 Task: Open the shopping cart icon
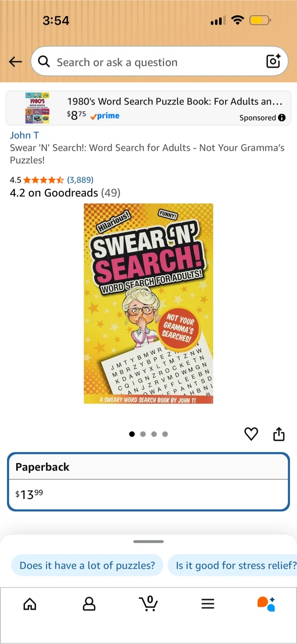(148, 603)
